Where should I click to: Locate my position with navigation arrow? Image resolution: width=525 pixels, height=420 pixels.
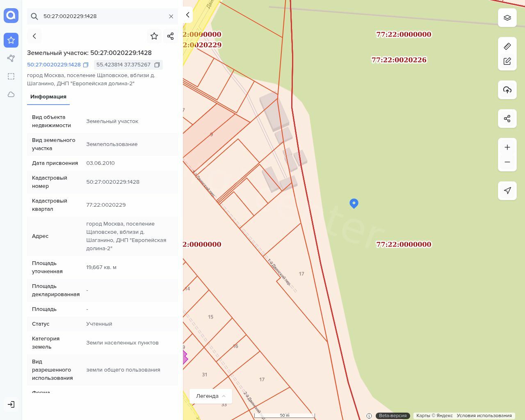coord(507,191)
